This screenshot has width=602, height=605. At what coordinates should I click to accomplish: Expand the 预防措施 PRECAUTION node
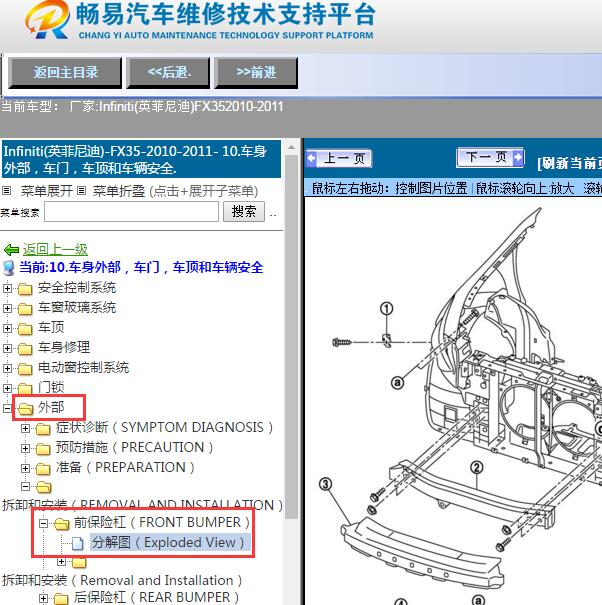pyautogui.click(x=25, y=448)
